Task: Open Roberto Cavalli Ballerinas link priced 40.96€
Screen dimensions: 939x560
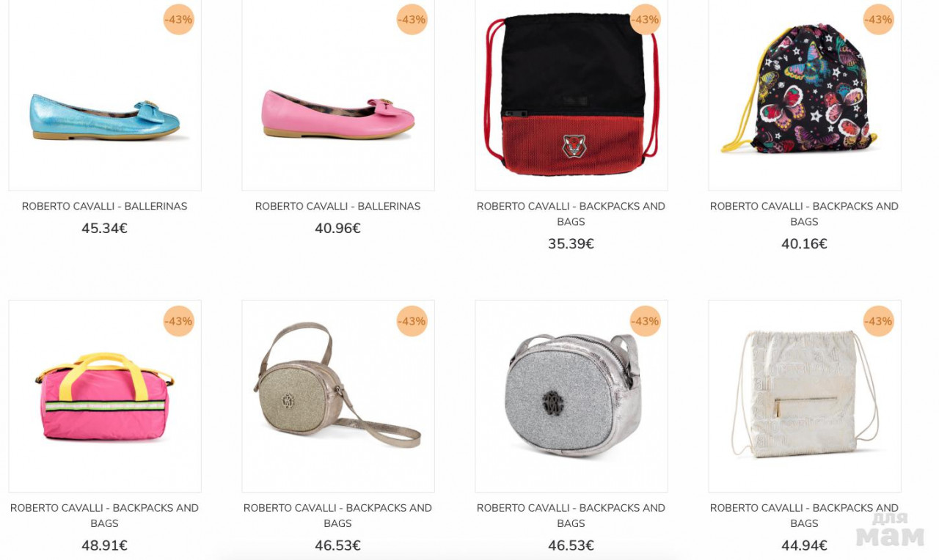Action: pyautogui.click(x=338, y=207)
